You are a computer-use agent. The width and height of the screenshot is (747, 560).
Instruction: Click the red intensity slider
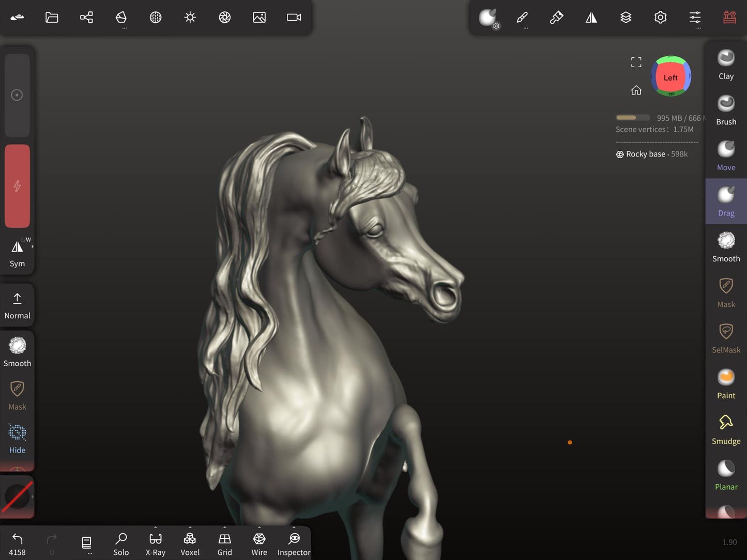(x=17, y=186)
